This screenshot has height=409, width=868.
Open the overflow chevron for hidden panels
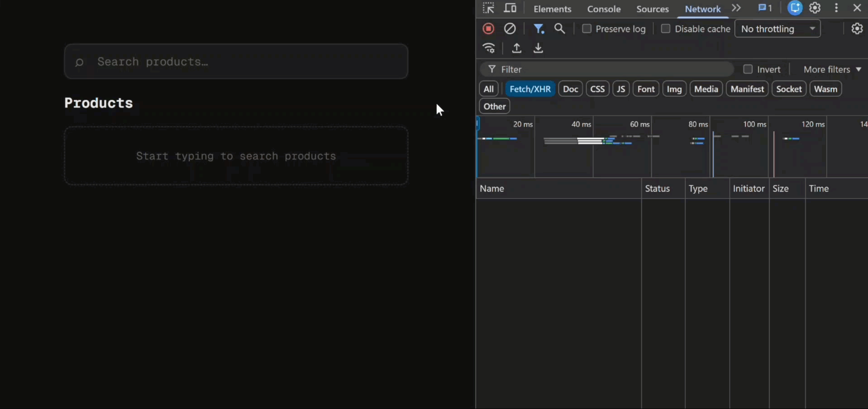(x=736, y=8)
